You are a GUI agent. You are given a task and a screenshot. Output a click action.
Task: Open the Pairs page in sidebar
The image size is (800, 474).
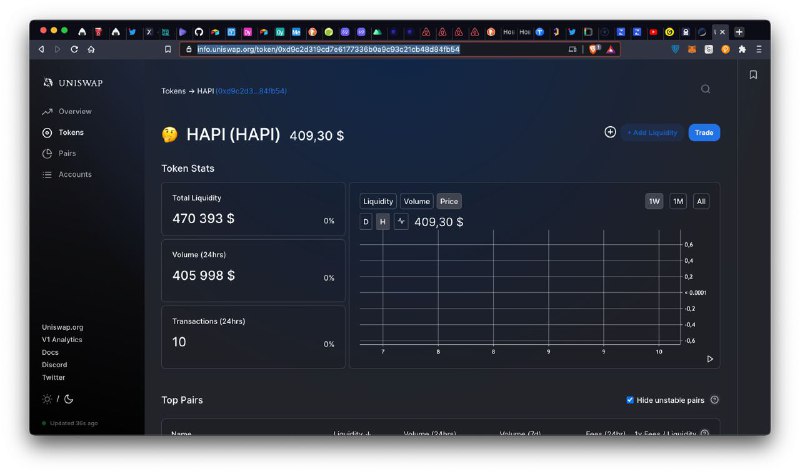[59, 154]
